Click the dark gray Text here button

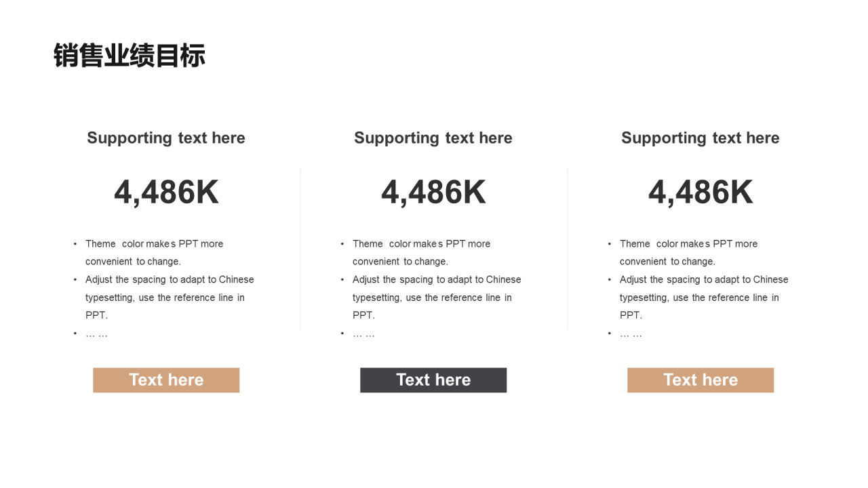point(433,380)
